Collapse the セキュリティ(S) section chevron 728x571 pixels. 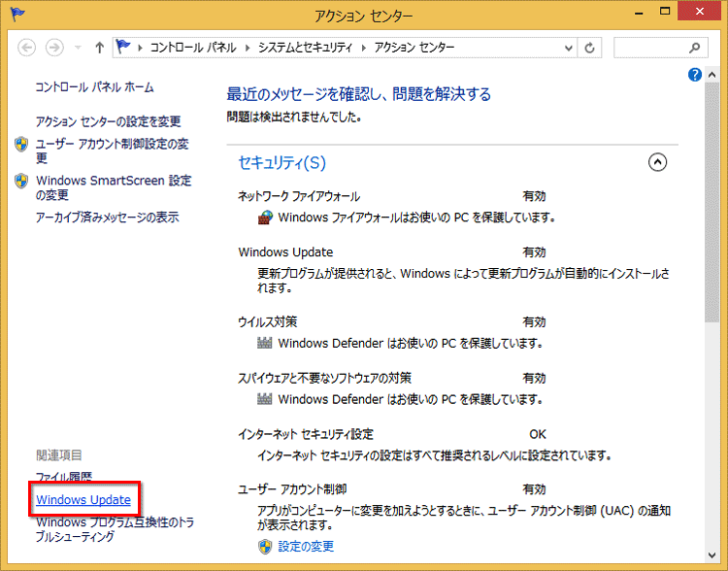657,162
